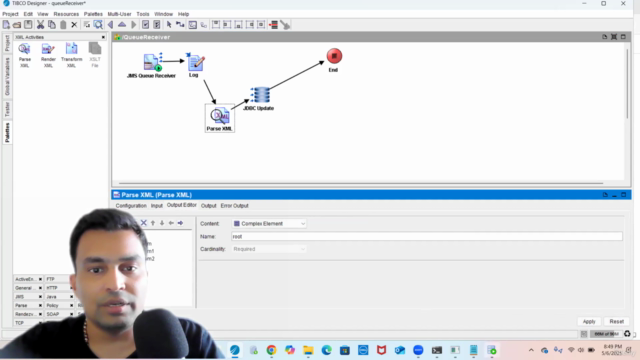Click garbage collection recycle icon
The width and height of the screenshot is (640, 360).
click(x=627, y=334)
